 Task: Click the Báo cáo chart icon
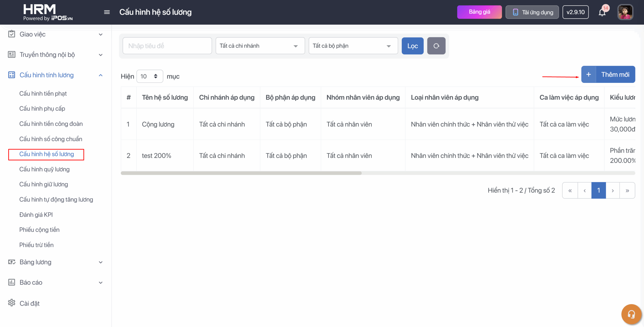pyautogui.click(x=12, y=282)
